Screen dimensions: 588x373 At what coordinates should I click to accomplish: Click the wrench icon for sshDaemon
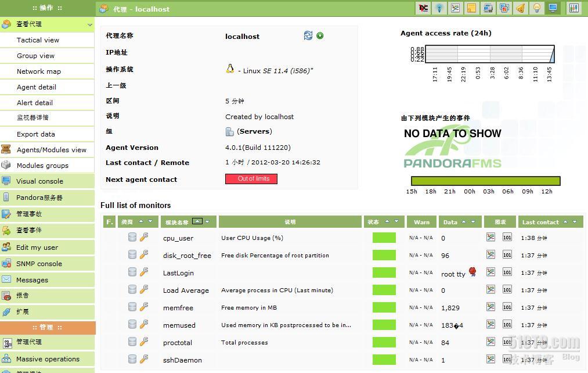pos(144,359)
